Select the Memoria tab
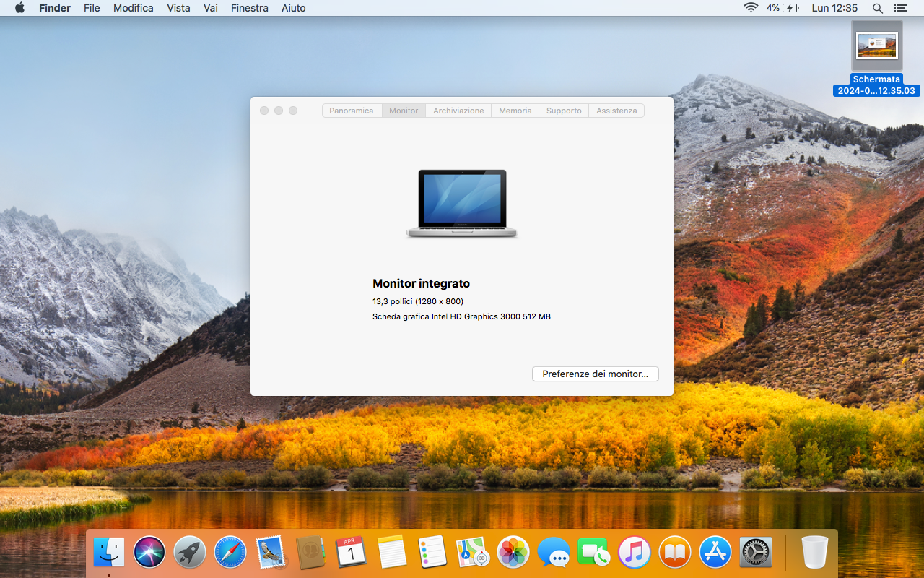The image size is (924, 578). coord(515,111)
